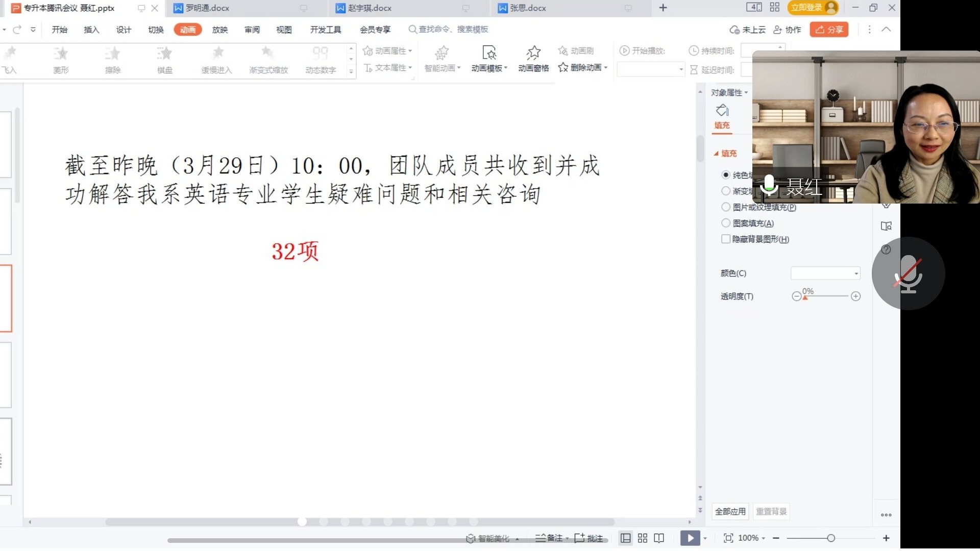
Task: Switch to slide sorter grid view
Action: pos(643,538)
